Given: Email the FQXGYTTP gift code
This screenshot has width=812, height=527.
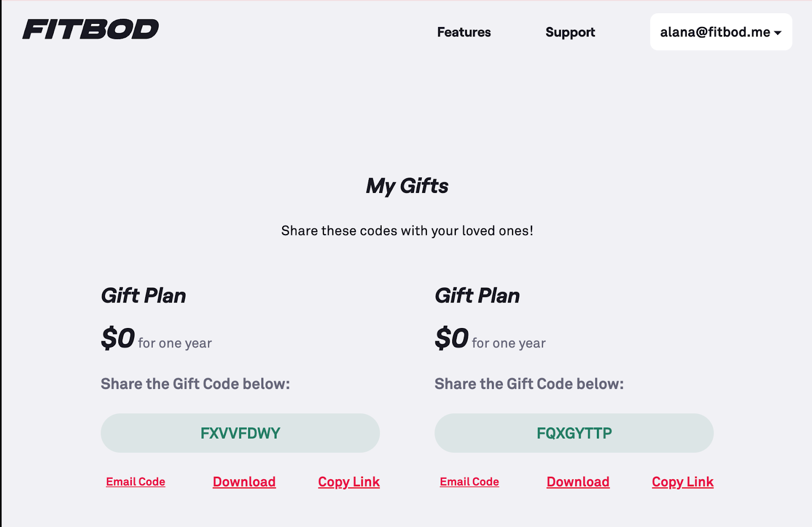Looking at the screenshot, I should (468, 481).
